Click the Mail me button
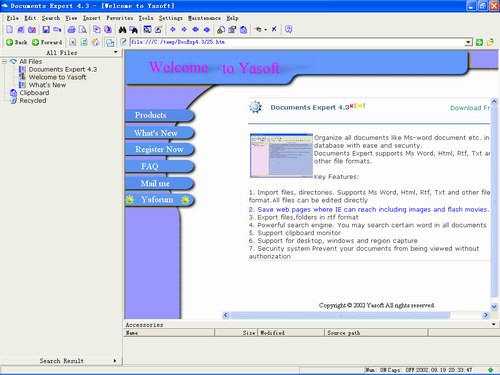Viewport: 500px width, 375px height. (x=159, y=183)
